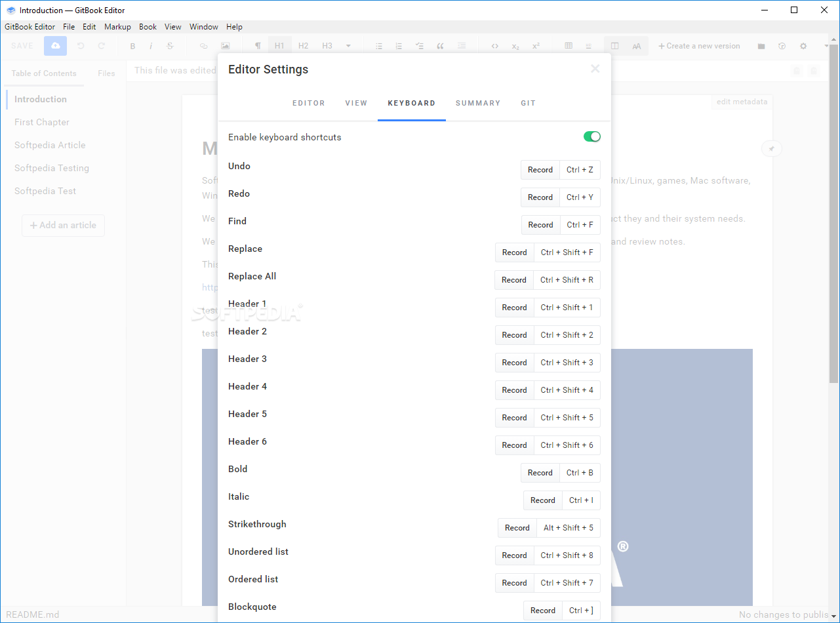840x623 pixels.
Task: Expand the toolbar overflow arrow at far right
Action: click(x=826, y=46)
